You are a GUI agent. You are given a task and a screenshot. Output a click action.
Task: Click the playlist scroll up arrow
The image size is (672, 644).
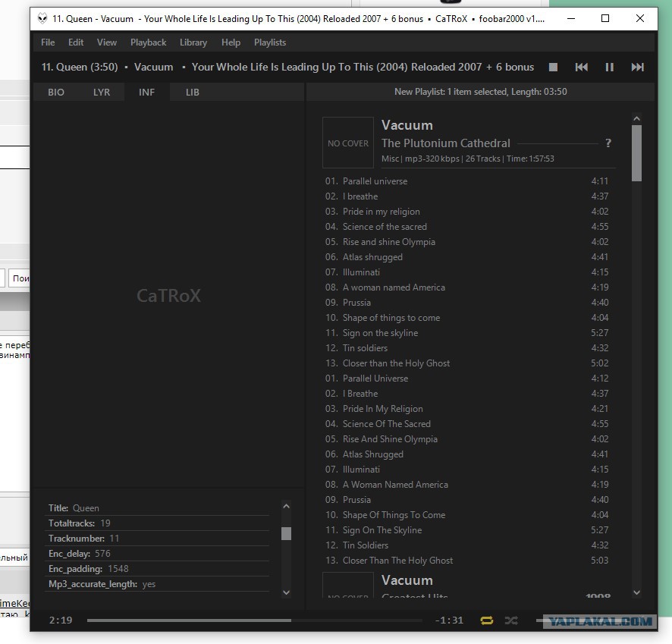(636, 118)
